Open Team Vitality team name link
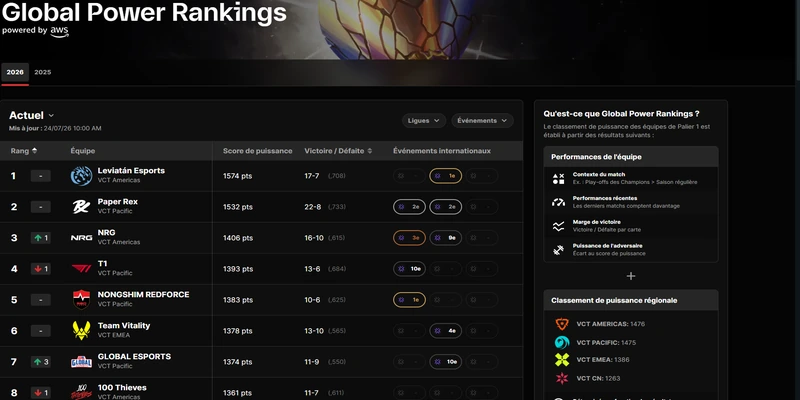The height and width of the screenshot is (400, 800). [123, 326]
